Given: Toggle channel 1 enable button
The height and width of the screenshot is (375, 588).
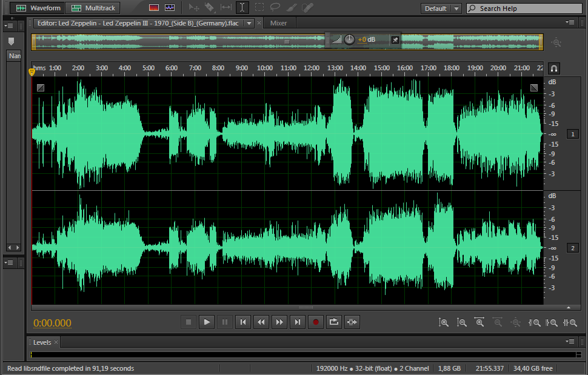Looking at the screenshot, I should [x=573, y=134].
